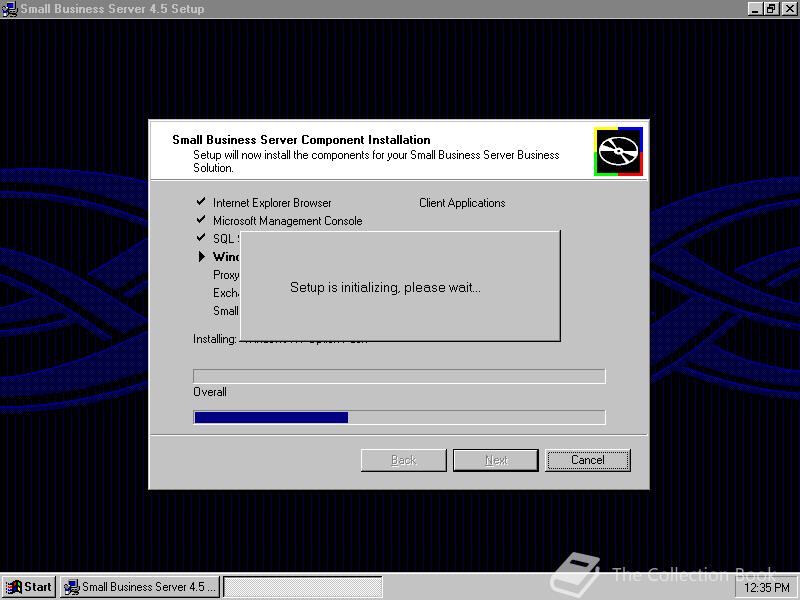Click the checkmark beside Internet Explorer Browser

pyautogui.click(x=201, y=202)
